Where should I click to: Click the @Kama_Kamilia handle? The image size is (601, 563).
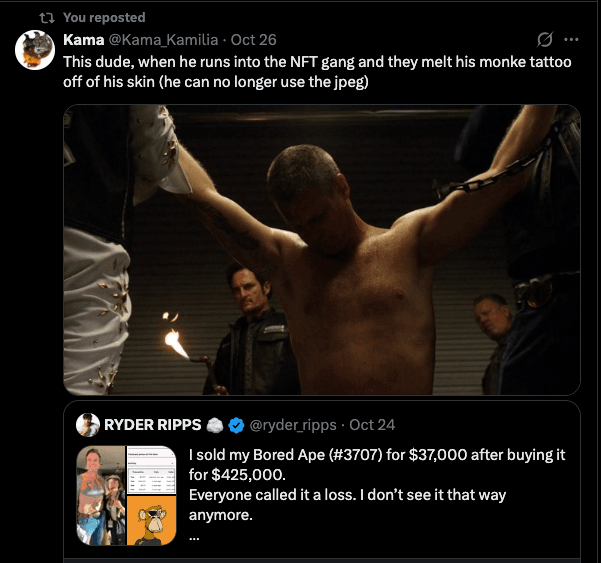160,40
